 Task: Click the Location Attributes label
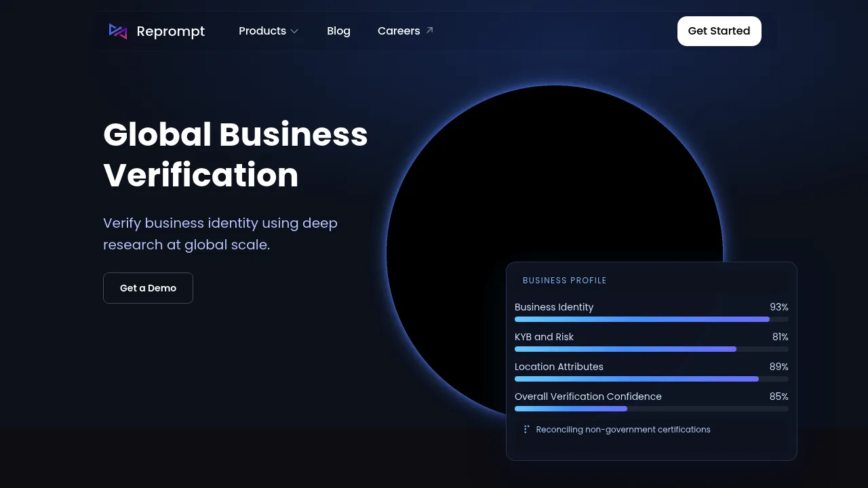(559, 367)
